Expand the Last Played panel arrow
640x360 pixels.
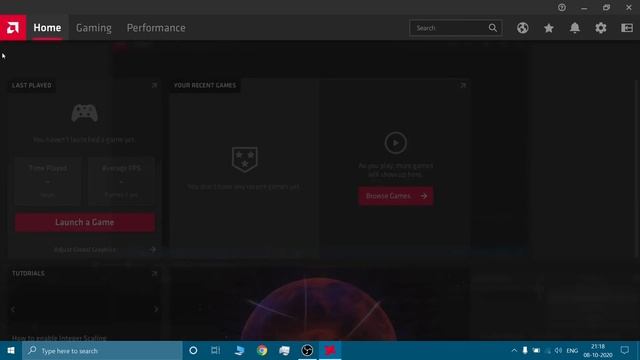tap(155, 85)
